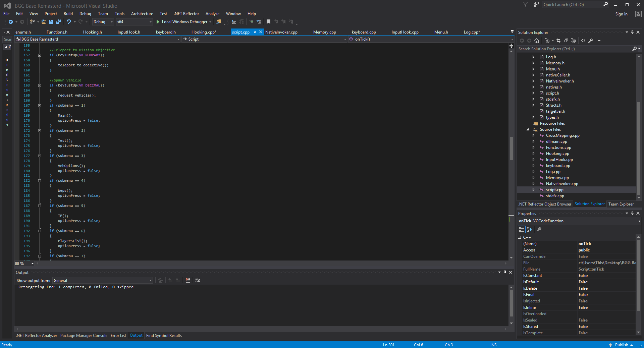Open the Build menu

(68, 14)
